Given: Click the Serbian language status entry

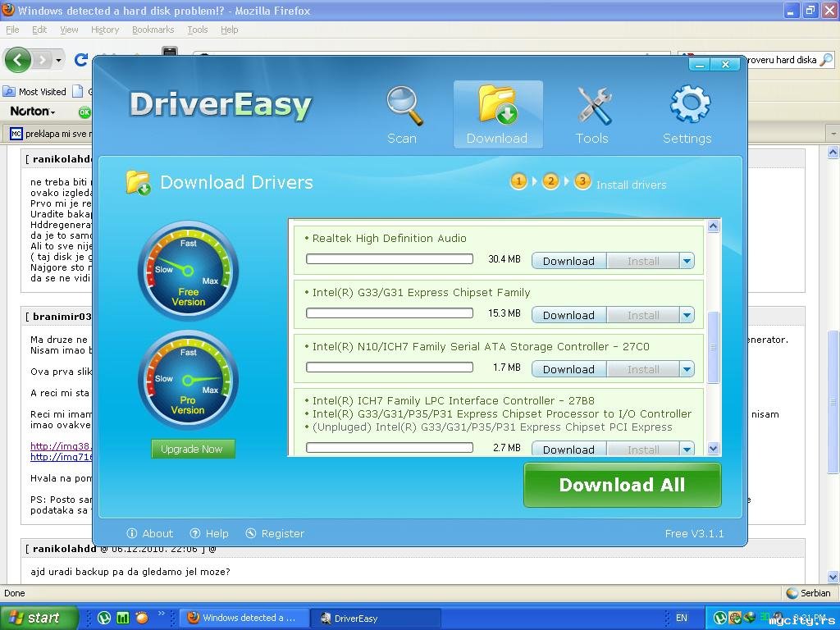Looking at the screenshot, I should click(808, 593).
